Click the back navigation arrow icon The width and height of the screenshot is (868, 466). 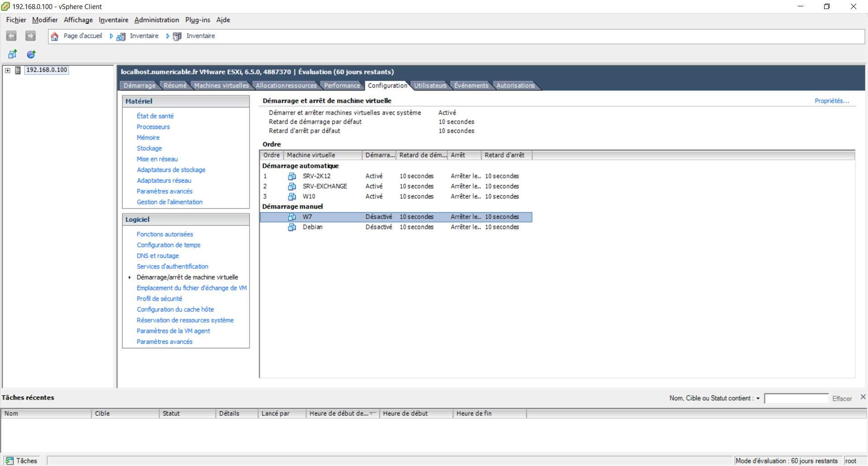coord(11,36)
